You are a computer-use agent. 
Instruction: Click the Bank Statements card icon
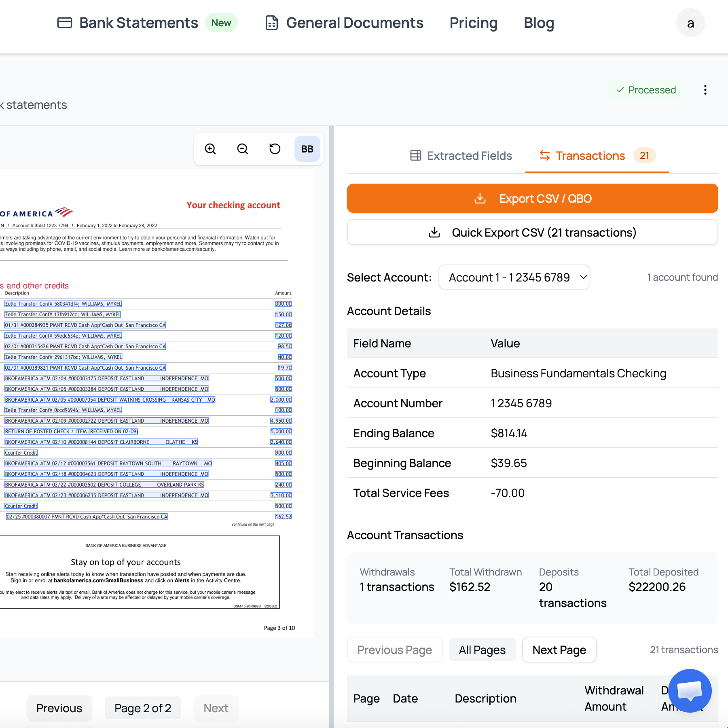click(x=65, y=23)
